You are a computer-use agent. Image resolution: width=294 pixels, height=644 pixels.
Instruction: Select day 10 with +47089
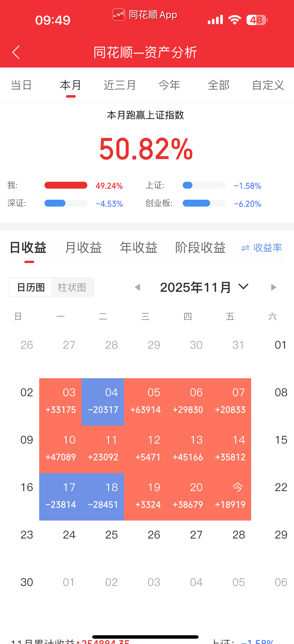point(61,449)
